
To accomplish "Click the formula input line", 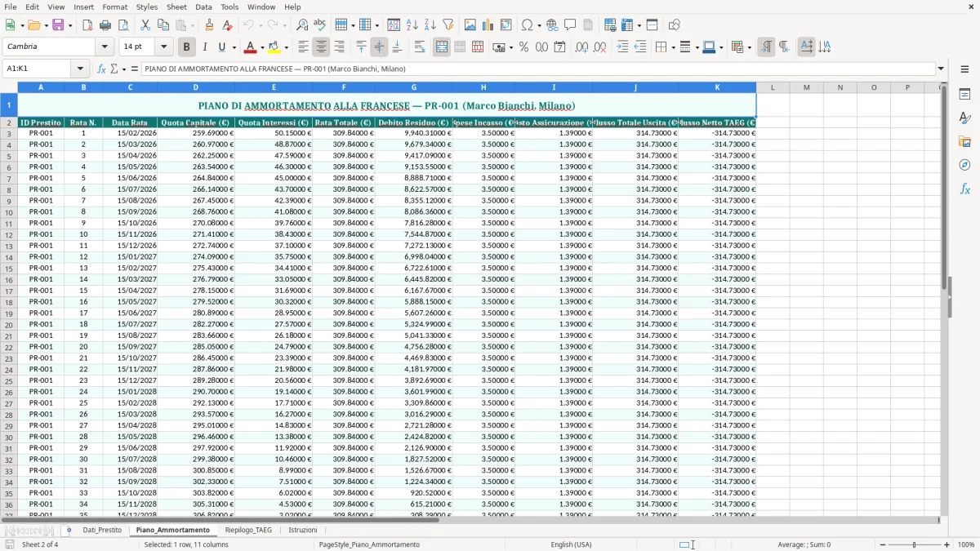I will click(538, 69).
